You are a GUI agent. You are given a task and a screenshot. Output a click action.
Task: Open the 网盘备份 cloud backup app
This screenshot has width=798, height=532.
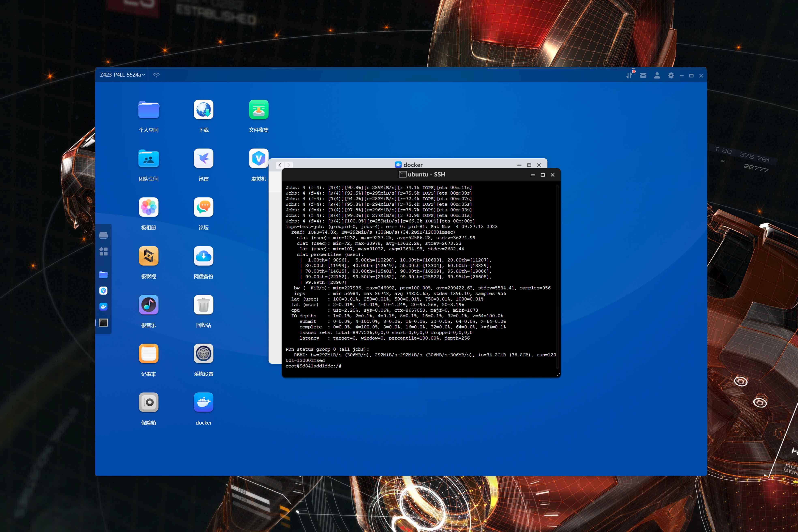click(204, 256)
